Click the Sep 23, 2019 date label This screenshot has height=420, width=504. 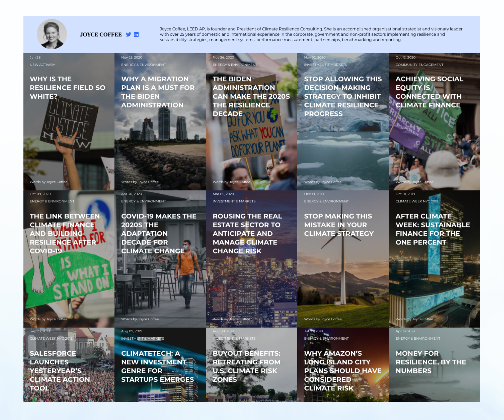click(x=40, y=331)
